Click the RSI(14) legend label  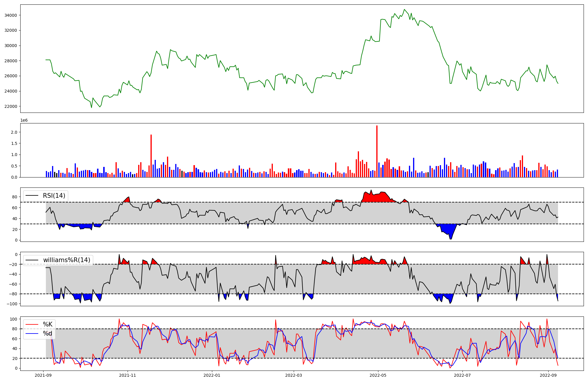[54, 196]
